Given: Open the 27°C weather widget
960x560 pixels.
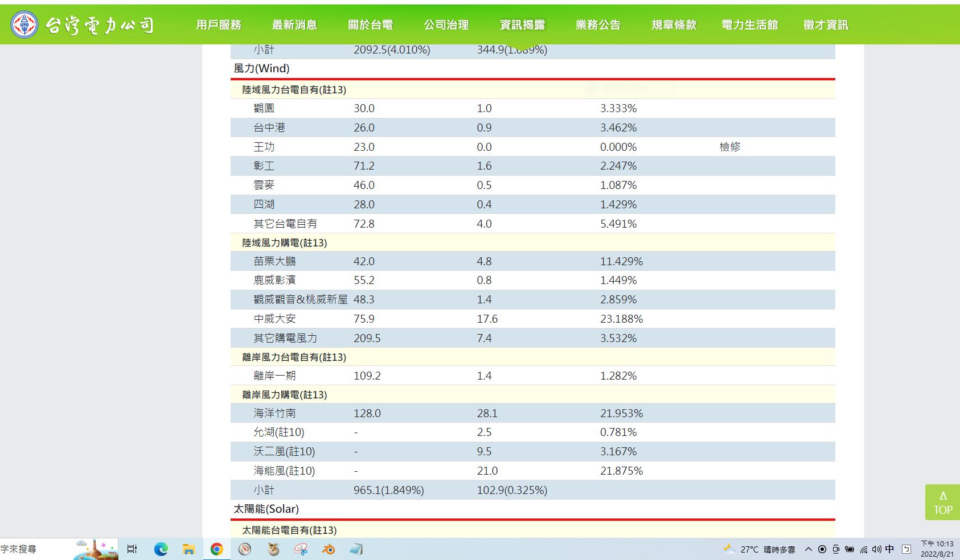Looking at the screenshot, I should pos(759,549).
